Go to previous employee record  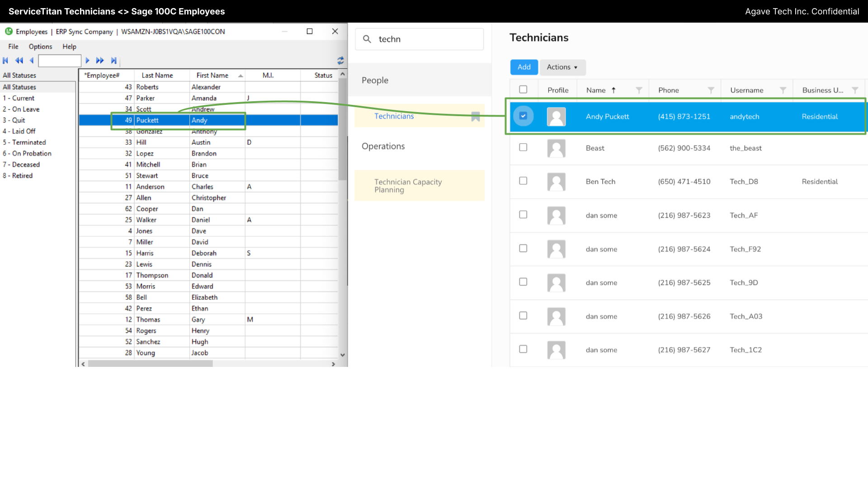point(32,61)
